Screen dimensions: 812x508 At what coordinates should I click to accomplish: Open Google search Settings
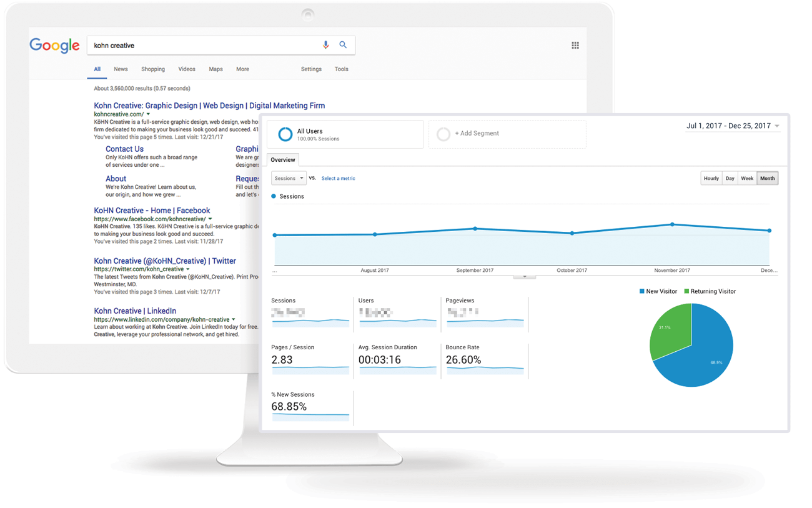pyautogui.click(x=311, y=69)
